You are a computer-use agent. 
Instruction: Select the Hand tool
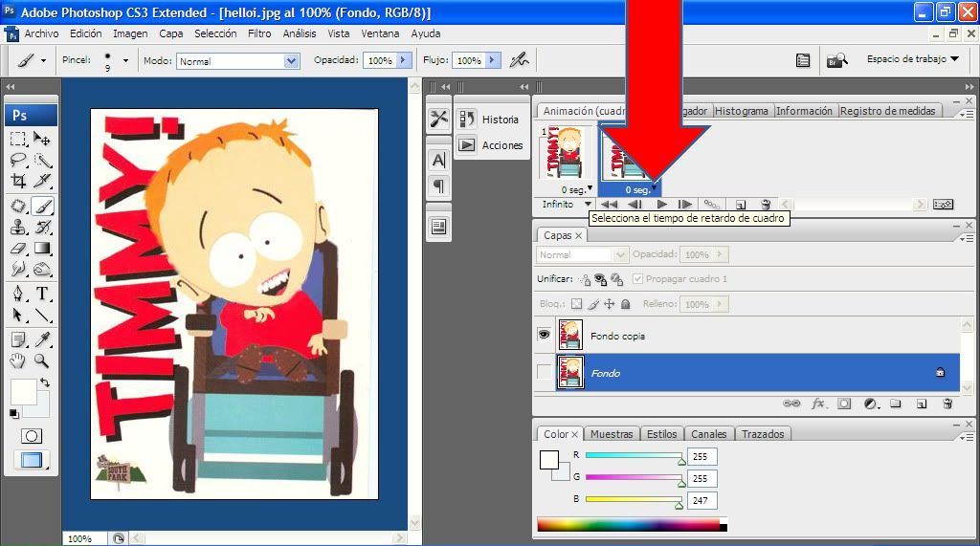pos(18,360)
